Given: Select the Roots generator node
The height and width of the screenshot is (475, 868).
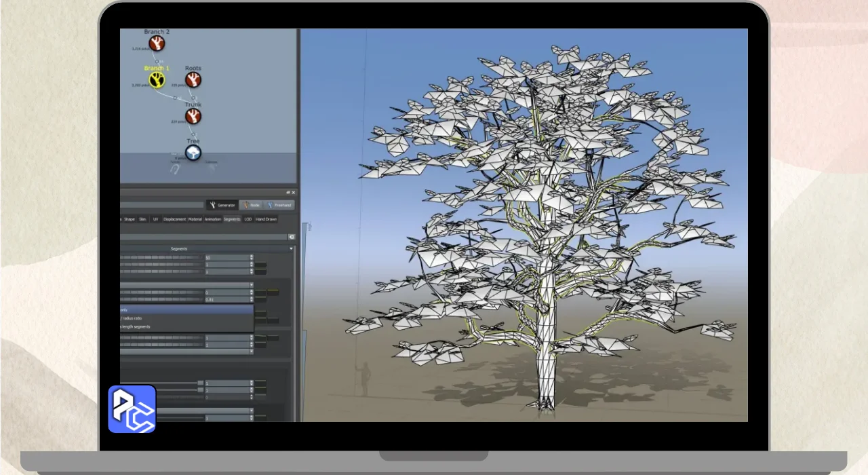Looking at the screenshot, I should (193, 80).
